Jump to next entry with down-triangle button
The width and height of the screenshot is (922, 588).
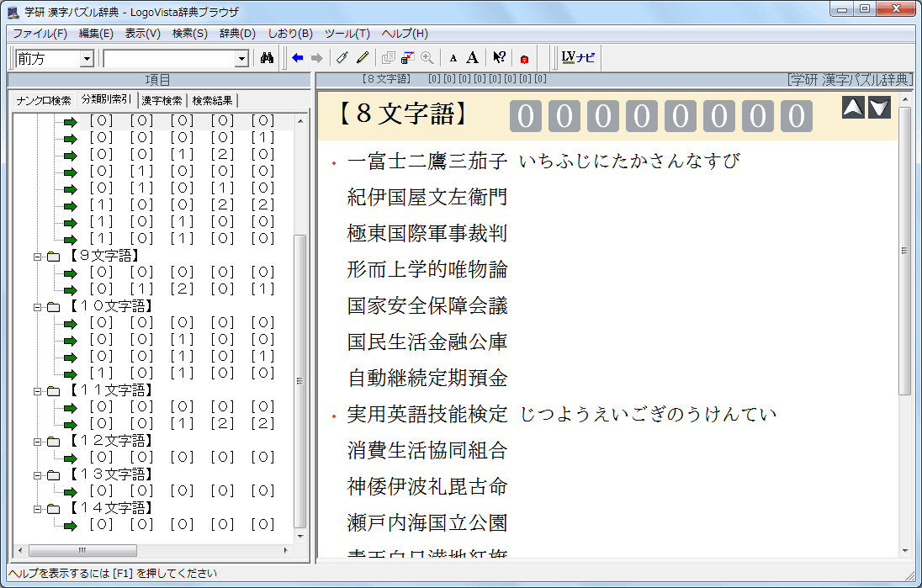[x=880, y=108]
